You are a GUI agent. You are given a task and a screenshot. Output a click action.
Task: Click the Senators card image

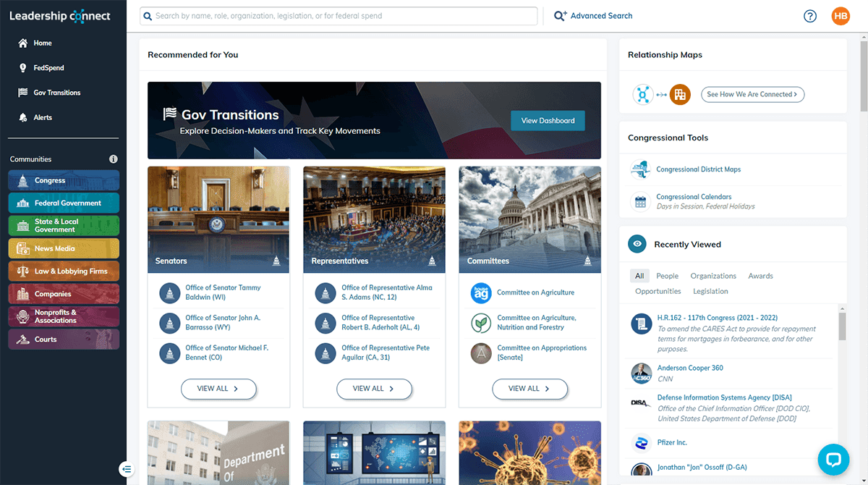coord(218,219)
